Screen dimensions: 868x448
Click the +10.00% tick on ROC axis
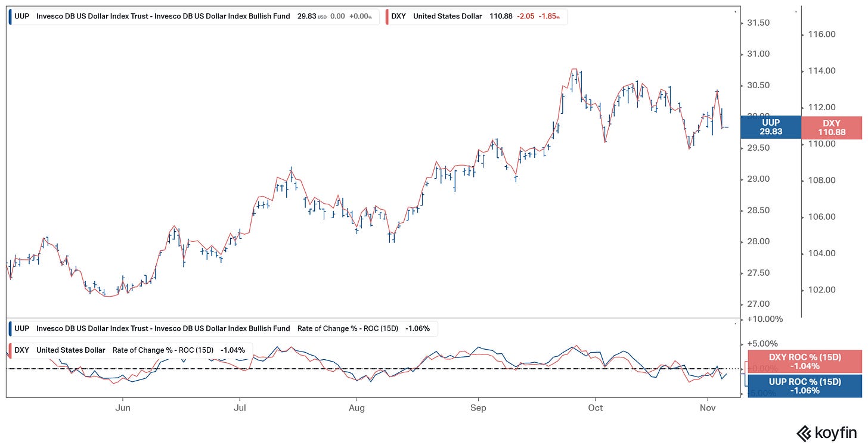(x=764, y=319)
